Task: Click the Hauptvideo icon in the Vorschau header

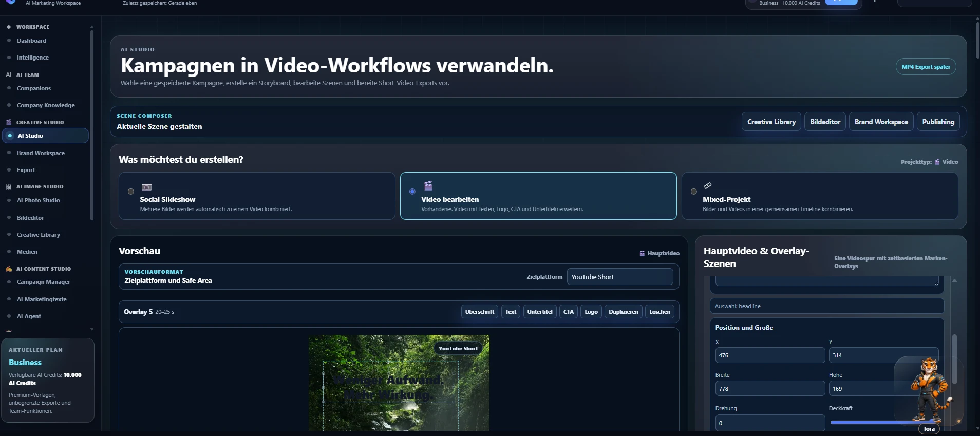Action: 642,253
